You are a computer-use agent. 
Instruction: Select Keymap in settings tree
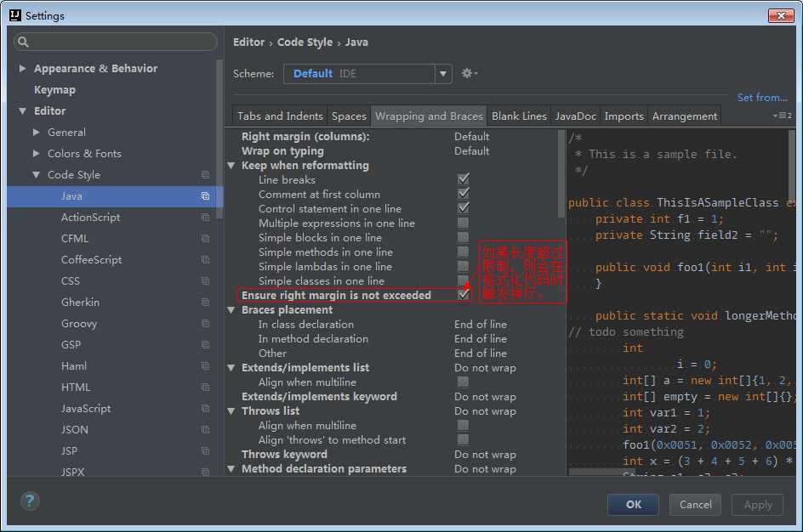54,89
